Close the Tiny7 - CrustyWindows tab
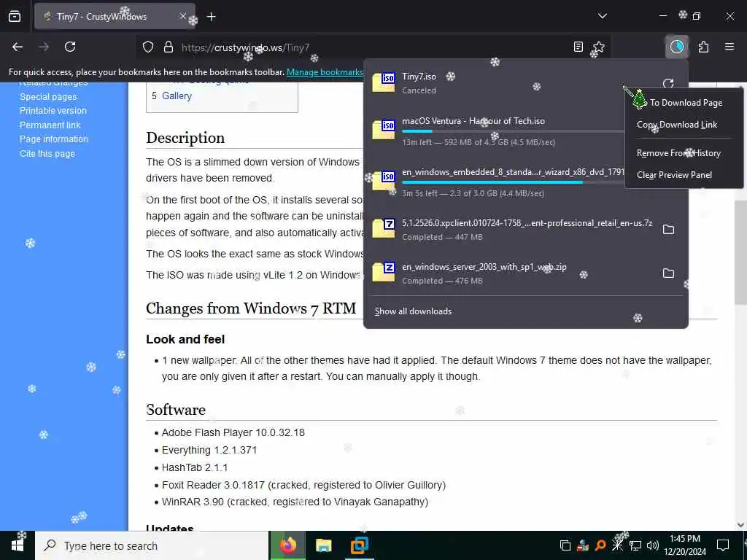Viewport: 747px width, 560px height. point(182,16)
